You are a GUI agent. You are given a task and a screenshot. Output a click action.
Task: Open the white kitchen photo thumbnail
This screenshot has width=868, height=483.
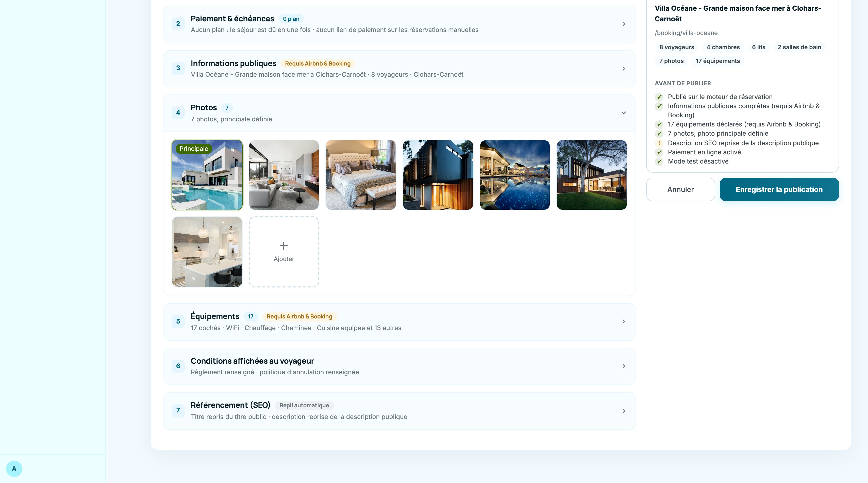[x=207, y=252]
